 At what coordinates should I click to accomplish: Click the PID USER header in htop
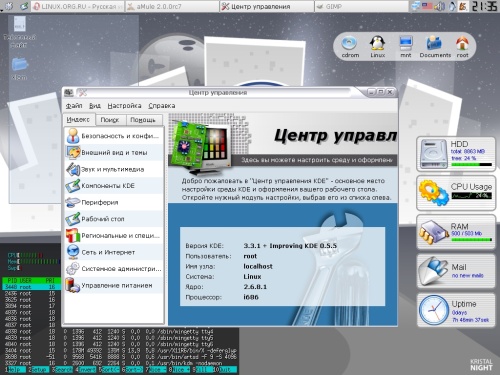(19, 281)
